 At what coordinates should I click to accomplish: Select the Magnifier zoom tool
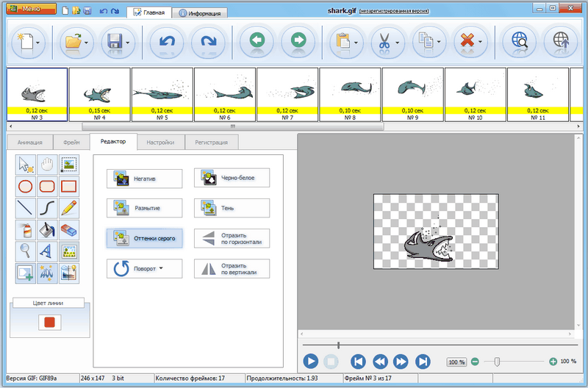(x=26, y=251)
